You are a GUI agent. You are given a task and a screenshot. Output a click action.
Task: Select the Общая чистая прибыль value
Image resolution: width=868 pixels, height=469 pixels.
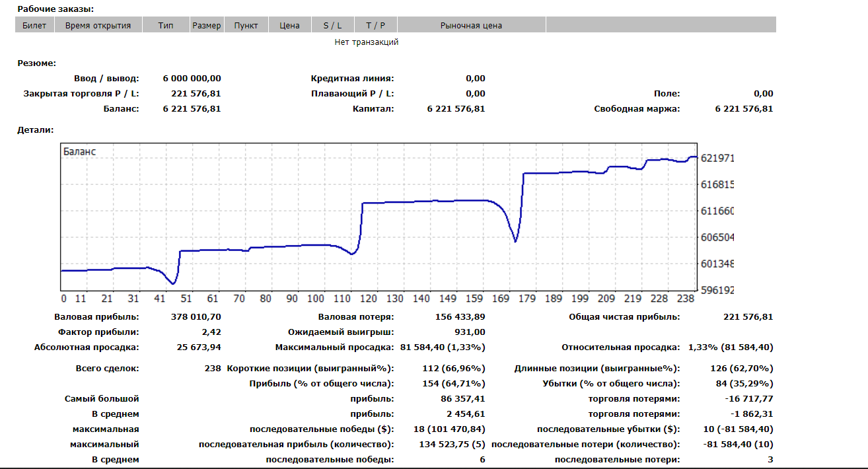748,317
